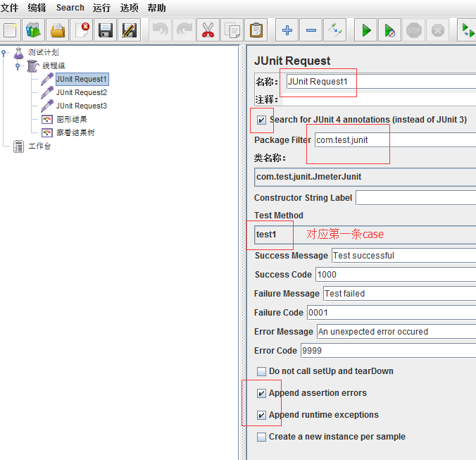
Task: Click the Constructor String Label field
Action: (x=416, y=198)
